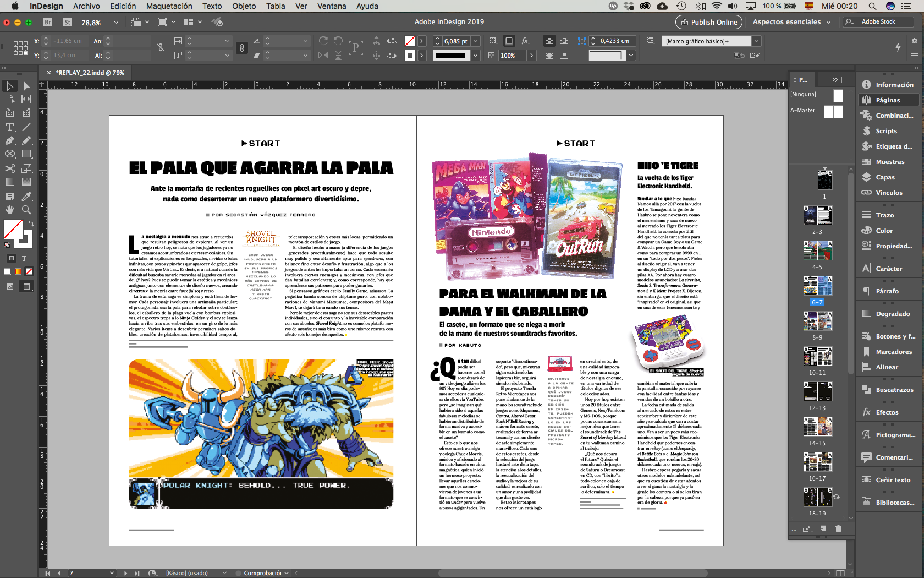
Task: Select the Eyedropper tool
Action: 26,197
